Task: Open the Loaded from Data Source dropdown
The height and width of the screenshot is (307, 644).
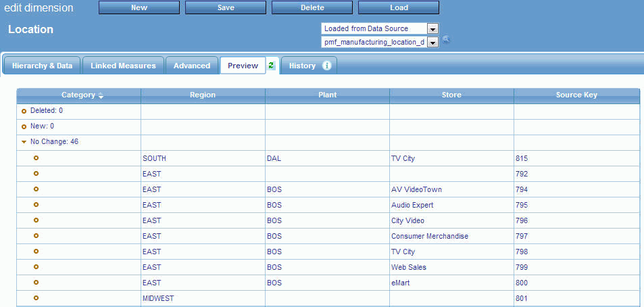Action: click(x=433, y=29)
